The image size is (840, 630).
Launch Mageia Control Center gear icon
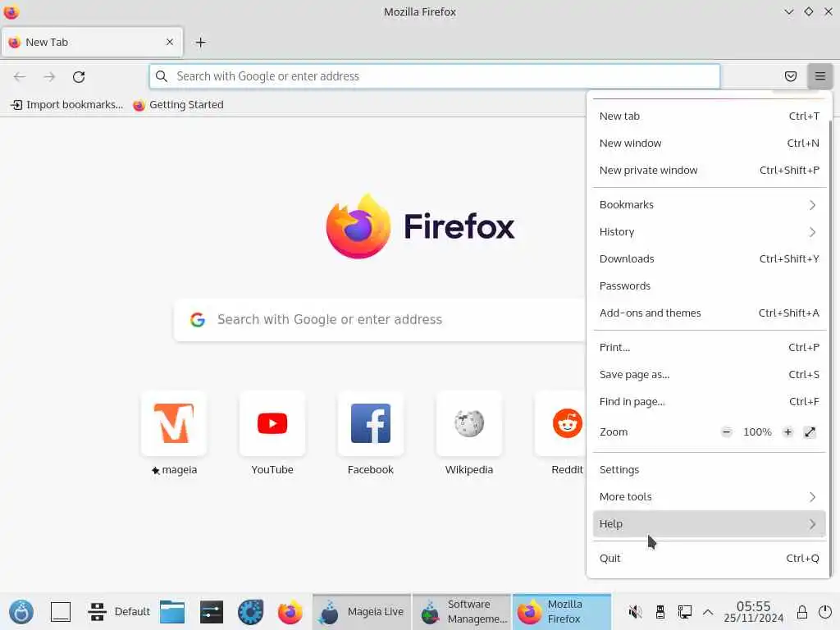pyautogui.click(x=250, y=612)
